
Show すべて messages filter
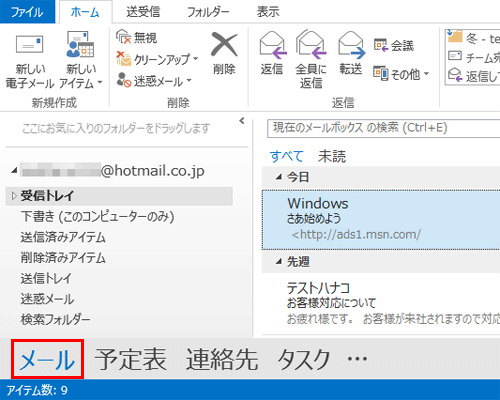click(286, 156)
